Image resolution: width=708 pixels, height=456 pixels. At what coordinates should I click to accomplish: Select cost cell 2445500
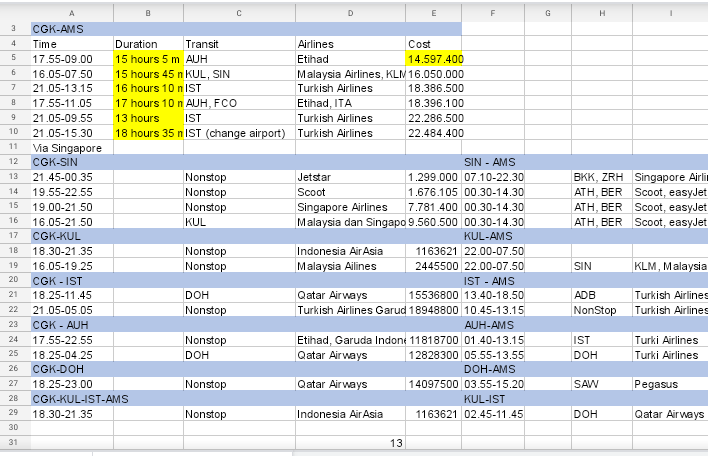pyautogui.click(x=433, y=266)
